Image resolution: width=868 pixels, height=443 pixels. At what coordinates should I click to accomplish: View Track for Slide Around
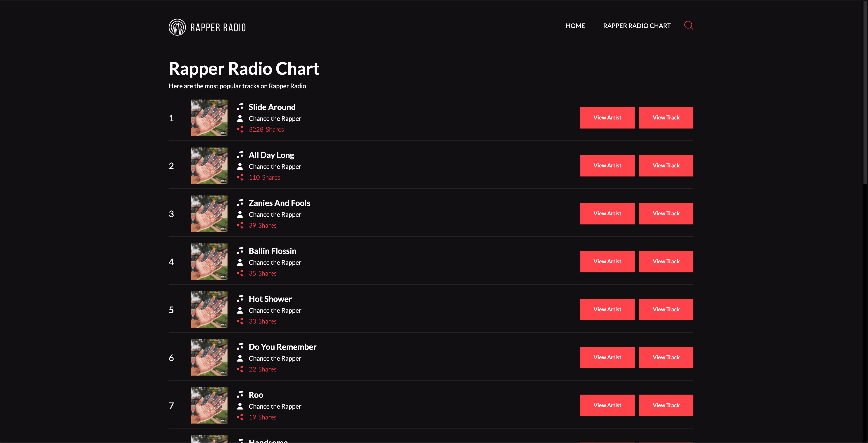tap(666, 118)
